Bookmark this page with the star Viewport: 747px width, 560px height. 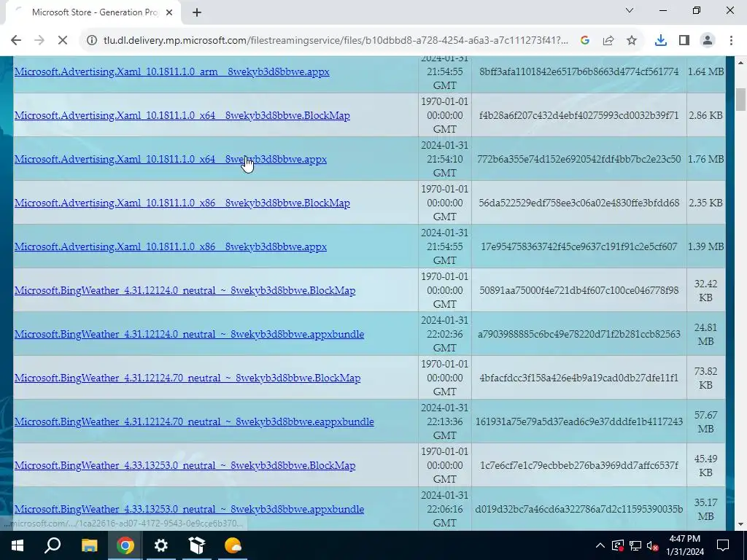632,41
